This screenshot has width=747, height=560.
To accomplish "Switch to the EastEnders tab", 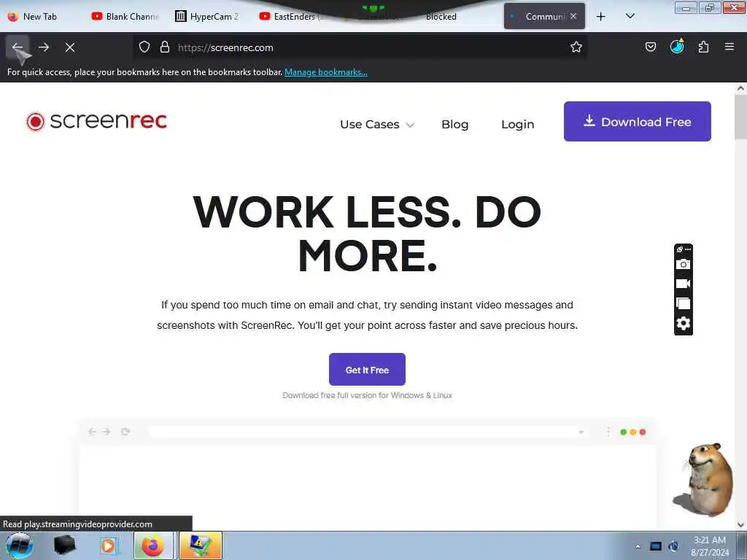I will coord(292,17).
